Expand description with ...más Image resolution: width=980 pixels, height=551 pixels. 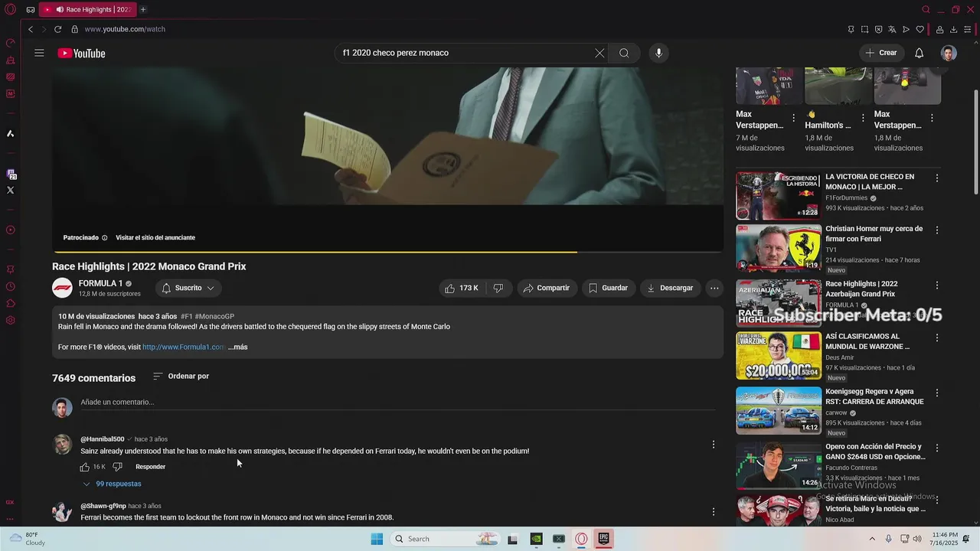238,347
